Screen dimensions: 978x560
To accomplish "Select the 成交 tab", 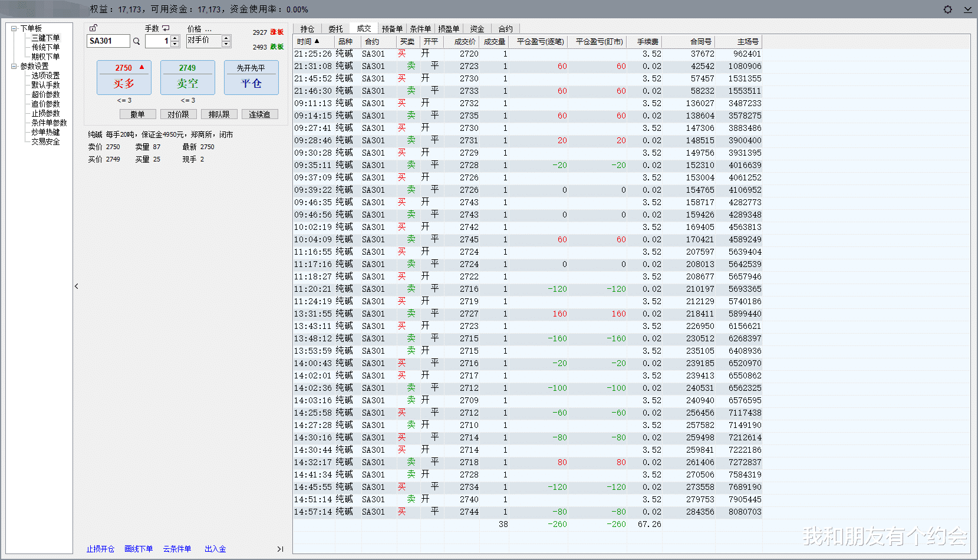I will pos(364,28).
